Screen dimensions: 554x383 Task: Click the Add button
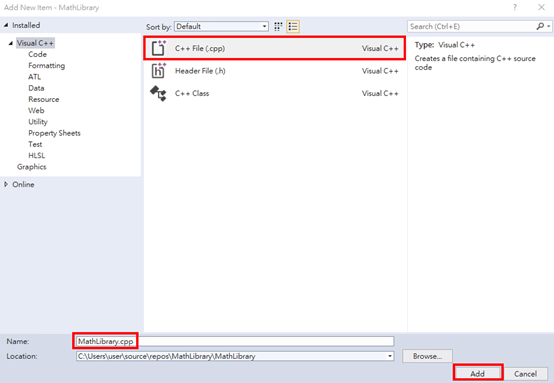coord(477,373)
